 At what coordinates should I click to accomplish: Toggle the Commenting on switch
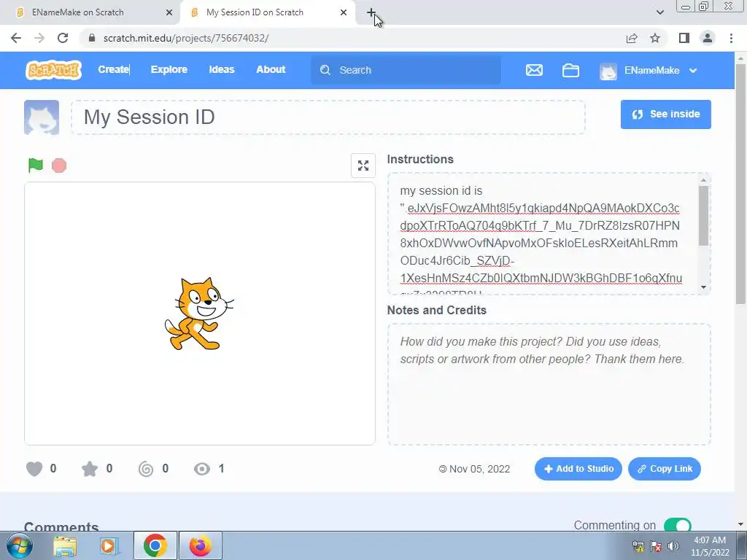tap(677, 525)
